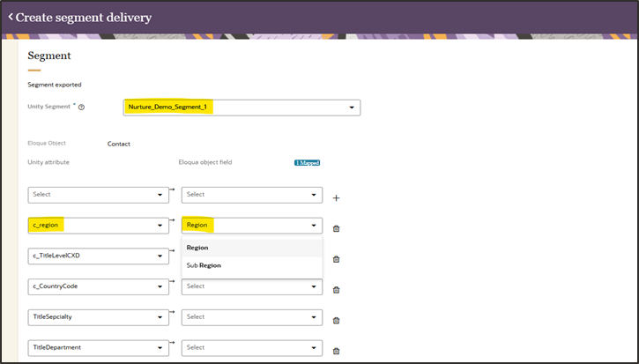Delete the TitleSepcialty mapping row
The image size is (639, 364).
(x=336, y=320)
